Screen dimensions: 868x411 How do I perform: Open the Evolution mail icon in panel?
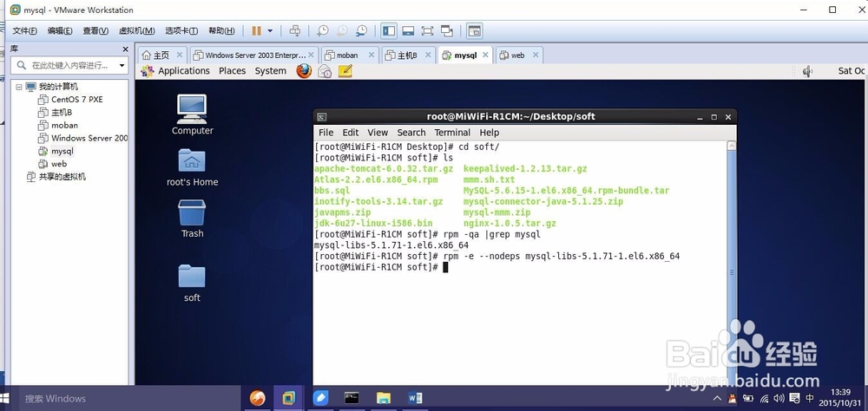tap(325, 71)
